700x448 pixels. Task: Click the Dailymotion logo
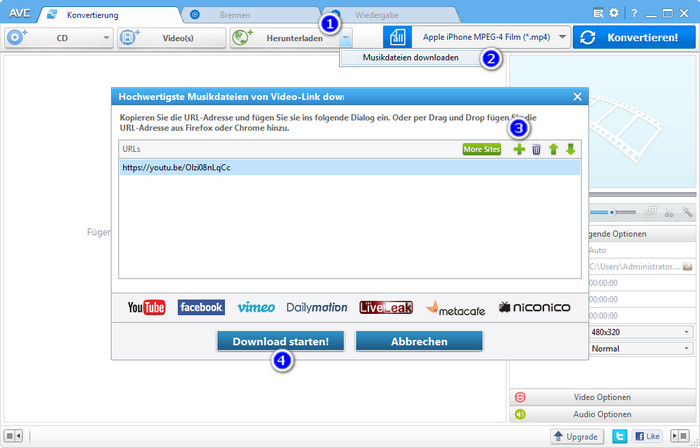click(x=317, y=307)
